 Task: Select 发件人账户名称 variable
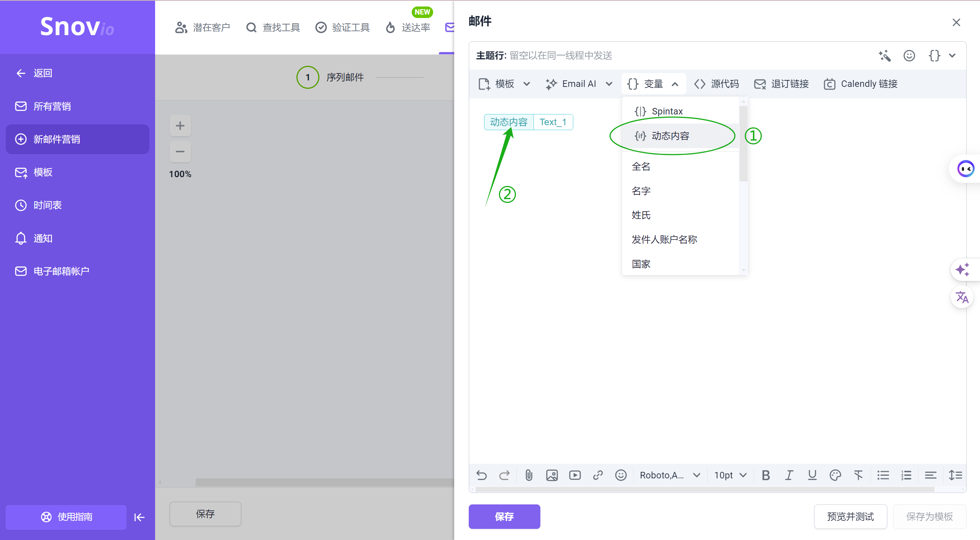click(x=680, y=240)
